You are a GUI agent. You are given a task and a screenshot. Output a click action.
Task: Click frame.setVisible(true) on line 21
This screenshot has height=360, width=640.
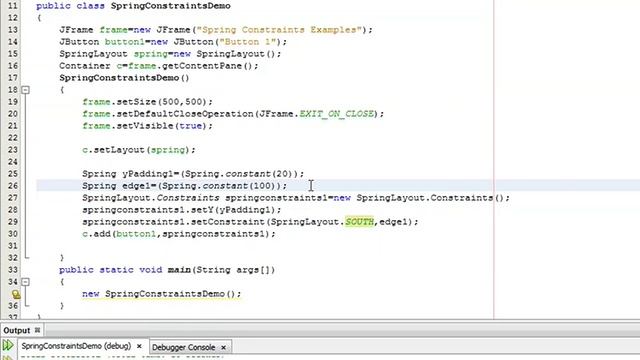point(147,126)
